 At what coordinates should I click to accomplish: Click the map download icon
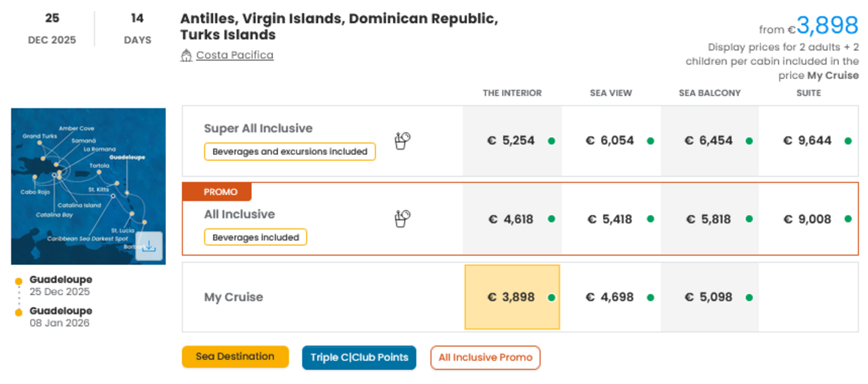coord(149,246)
